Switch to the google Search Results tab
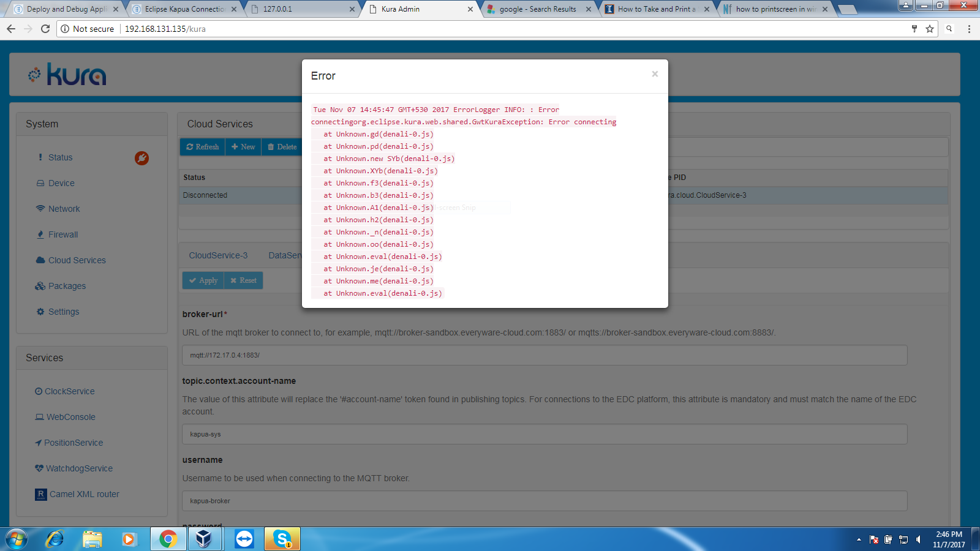The image size is (980, 551). (538, 9)
